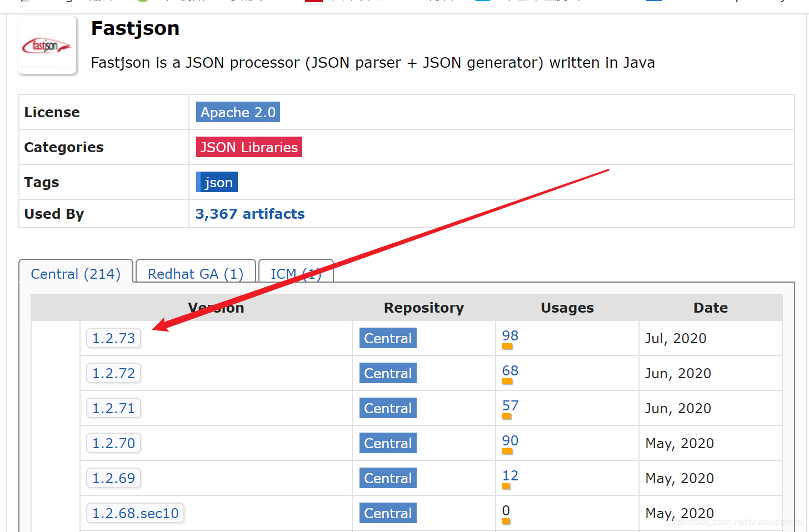Click the Fastjson logo image

(x=47, y=45)
